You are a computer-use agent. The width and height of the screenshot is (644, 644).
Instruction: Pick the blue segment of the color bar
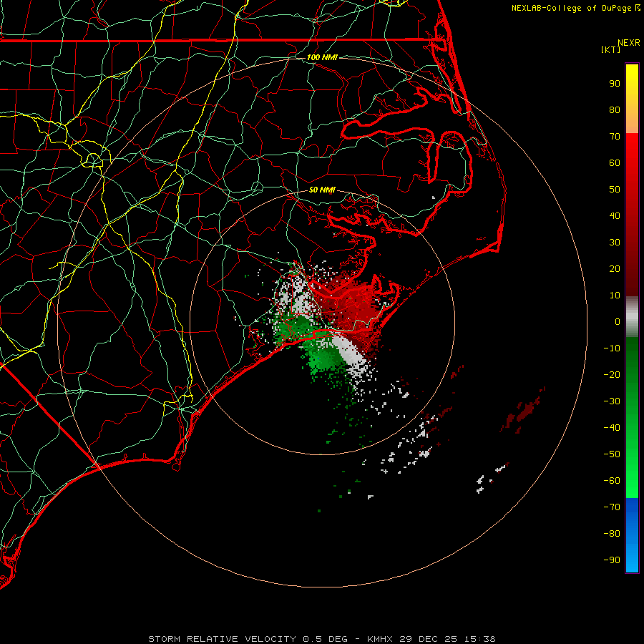pos(632,535)
